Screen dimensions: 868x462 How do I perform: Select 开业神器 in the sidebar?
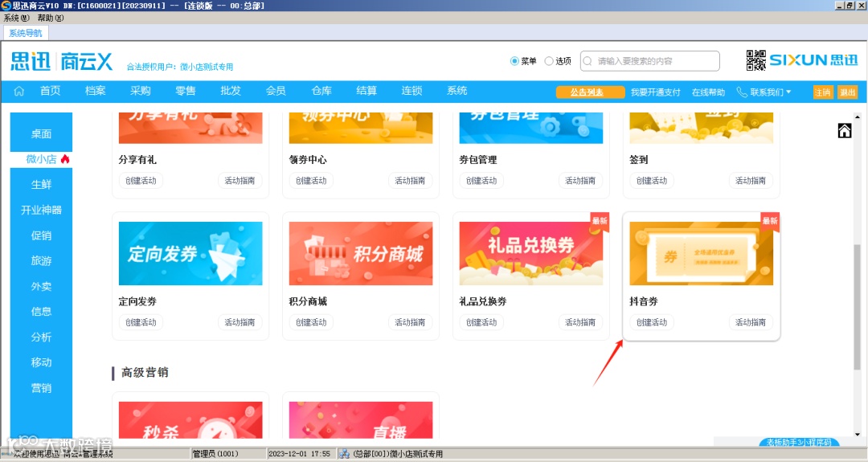click(x=41, y=210)
